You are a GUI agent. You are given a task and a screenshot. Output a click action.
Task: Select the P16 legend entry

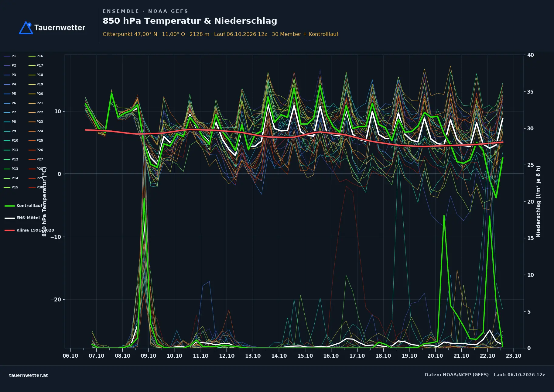[x=36, y=56]
